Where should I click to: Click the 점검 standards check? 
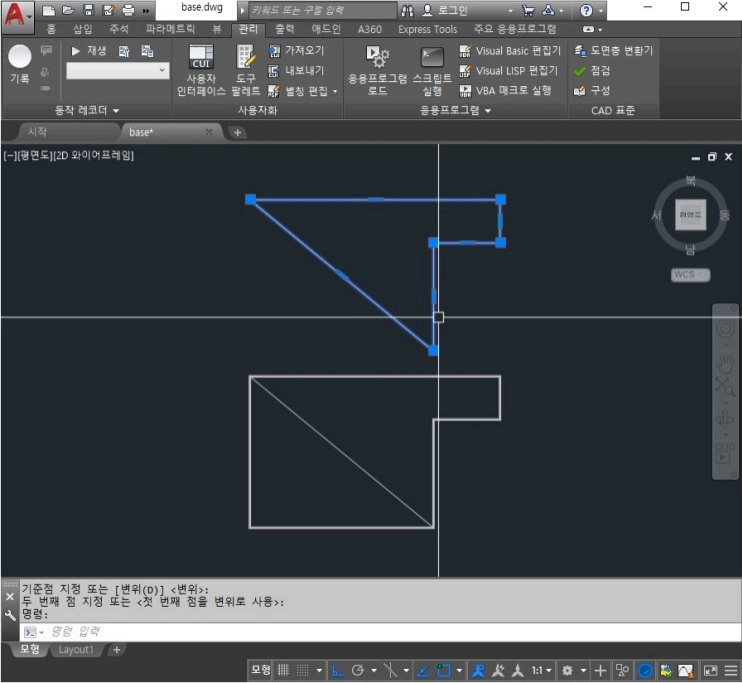point(592,71)
